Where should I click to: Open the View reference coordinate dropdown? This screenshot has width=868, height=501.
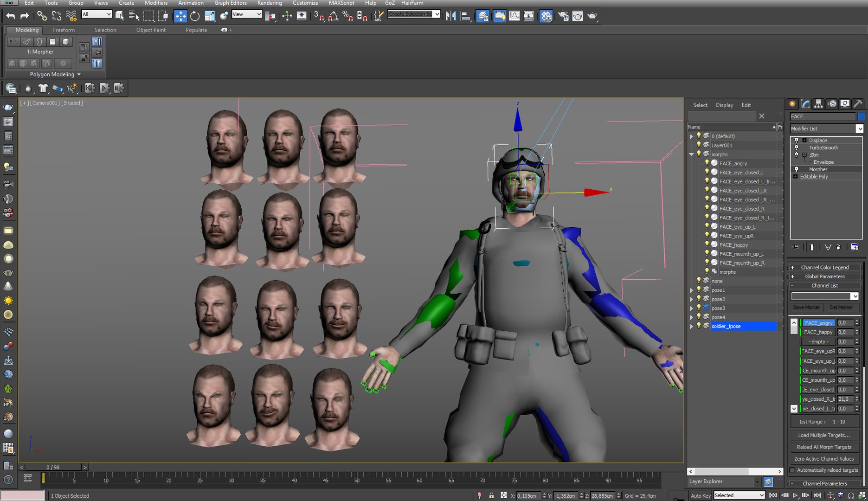coord(247,14)
